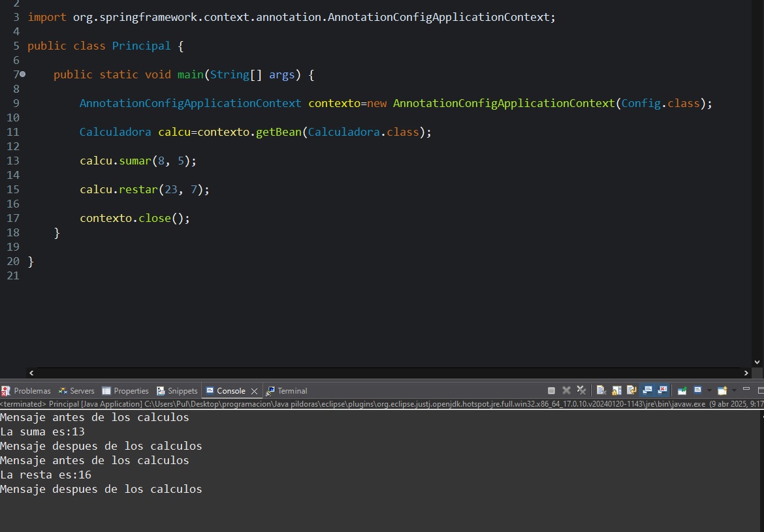
Task: Click the Open Console icon
Action: 722,390
